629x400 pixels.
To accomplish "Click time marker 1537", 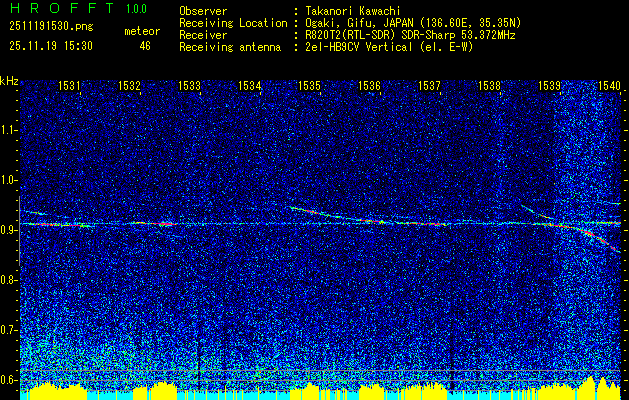I will (429, 85).
